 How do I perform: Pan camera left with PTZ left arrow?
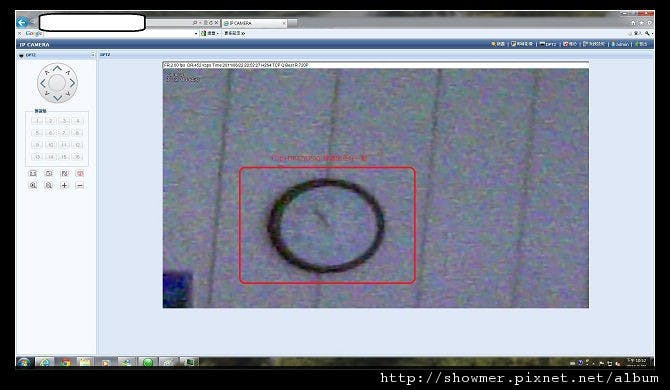(43, 83)
